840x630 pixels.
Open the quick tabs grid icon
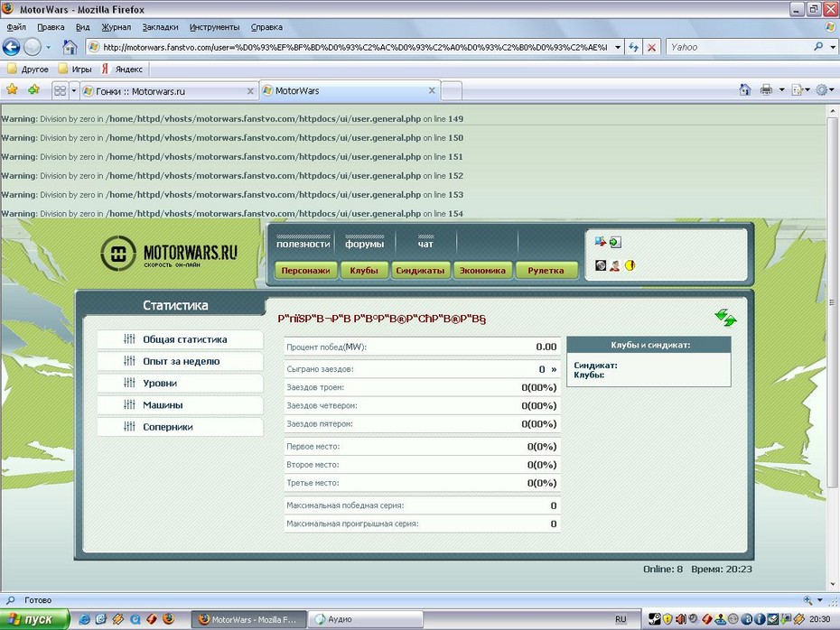coord(60,91)
